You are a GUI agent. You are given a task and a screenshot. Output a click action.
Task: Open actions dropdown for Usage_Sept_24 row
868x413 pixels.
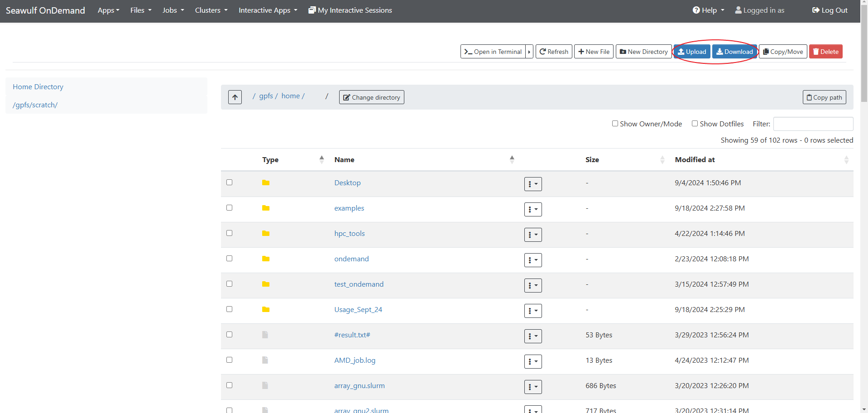point(533,311)
